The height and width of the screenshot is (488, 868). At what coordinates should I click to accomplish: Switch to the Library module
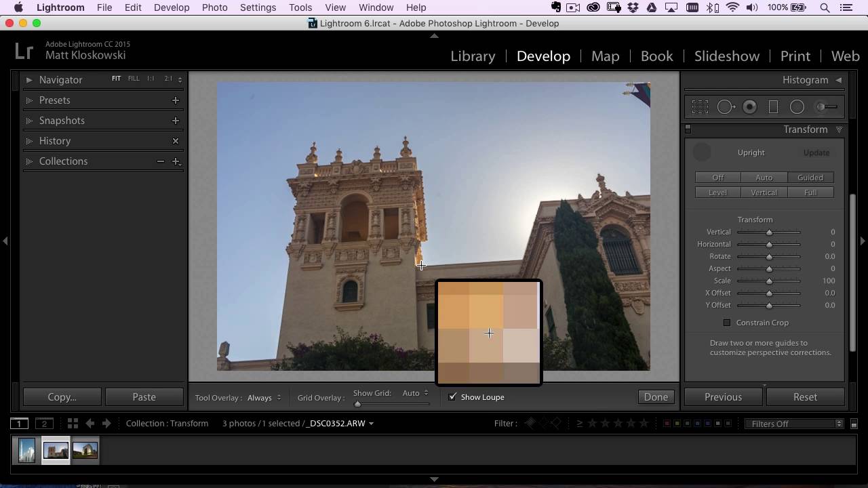tap(473, 56)
